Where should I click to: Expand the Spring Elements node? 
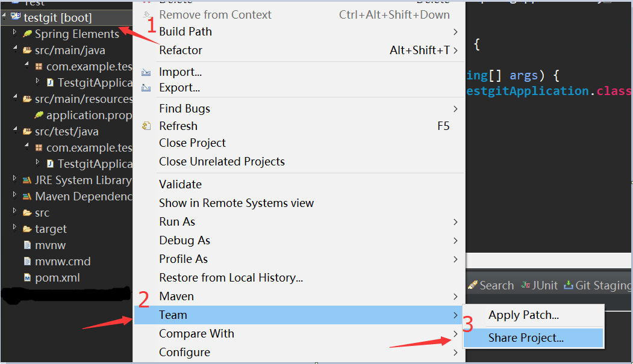(14, 32)
